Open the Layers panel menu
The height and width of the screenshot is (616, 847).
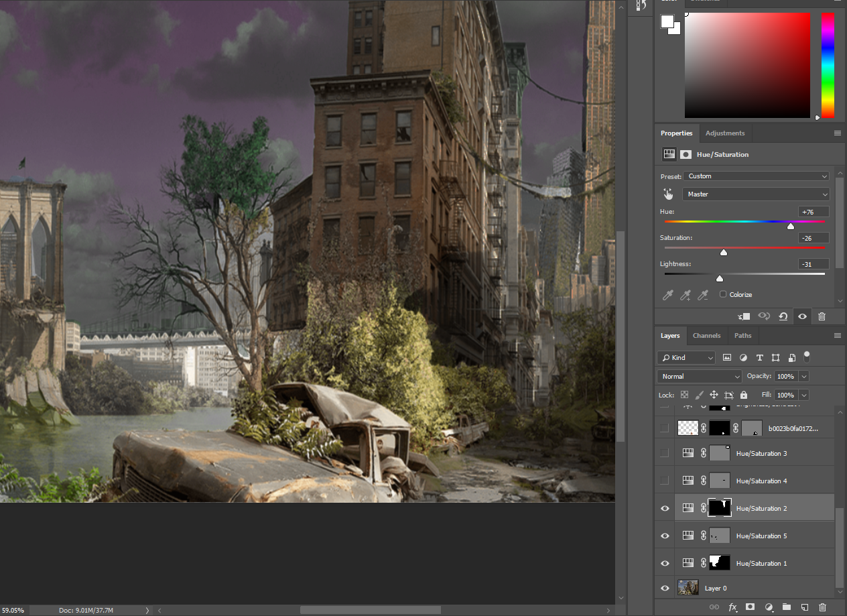837,335
